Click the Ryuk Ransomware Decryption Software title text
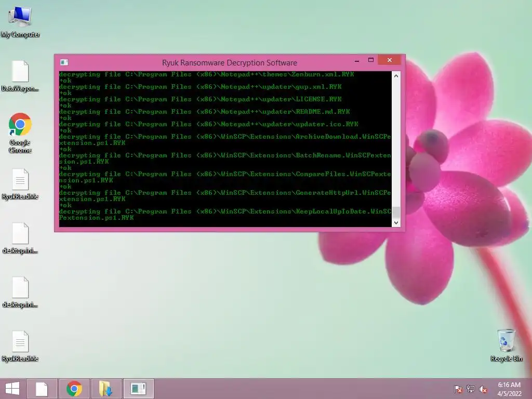 (x=229, y=63)
